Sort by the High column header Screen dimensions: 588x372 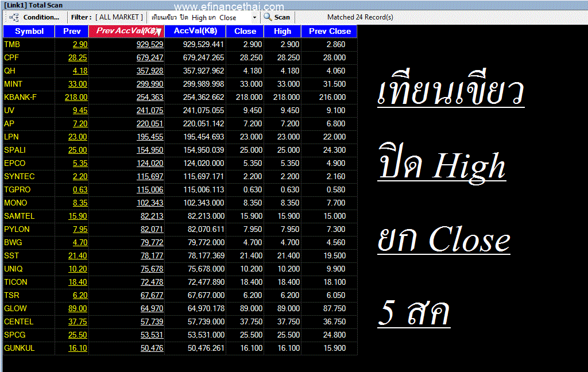(283, 31)
